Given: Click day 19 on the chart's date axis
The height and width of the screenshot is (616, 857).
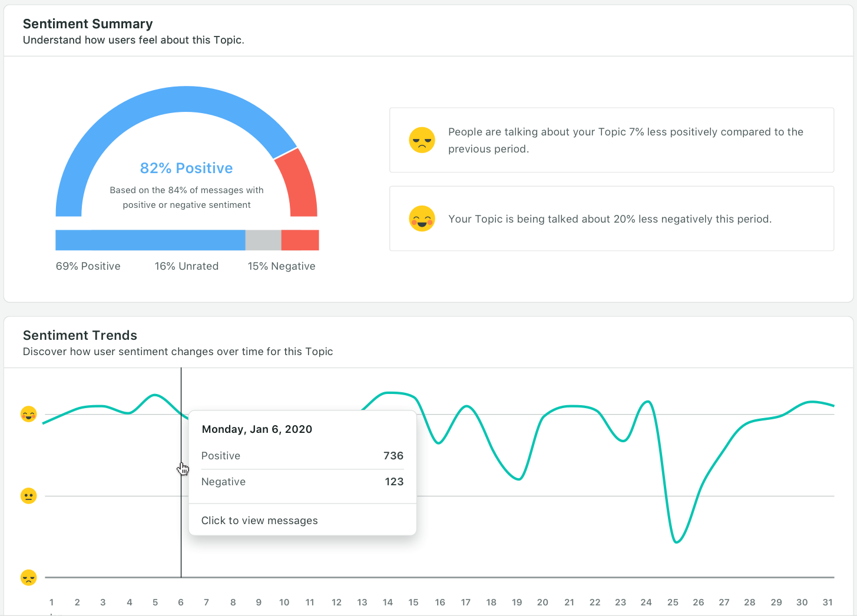Looking at the screenshot, I should click(517, 602).
